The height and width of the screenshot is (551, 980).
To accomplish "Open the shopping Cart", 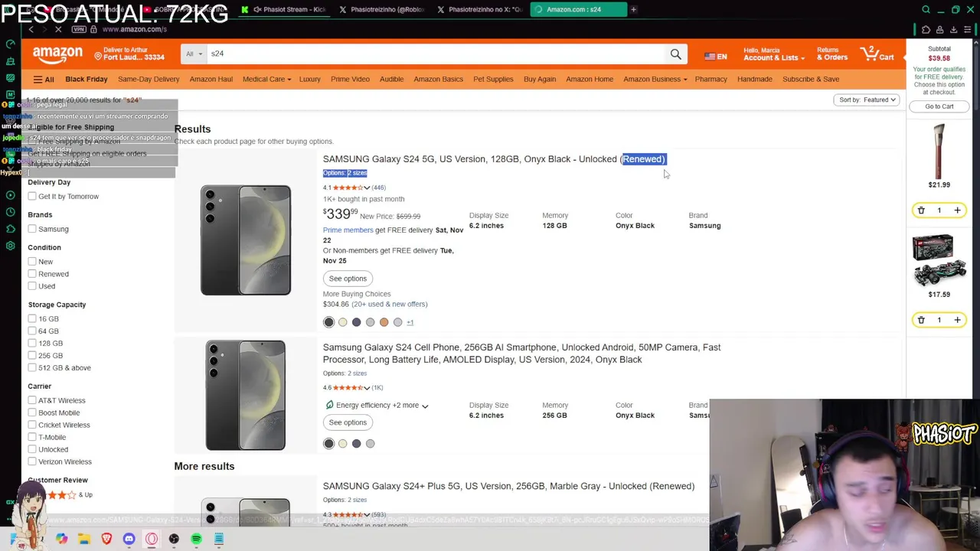I will (877, 54).
